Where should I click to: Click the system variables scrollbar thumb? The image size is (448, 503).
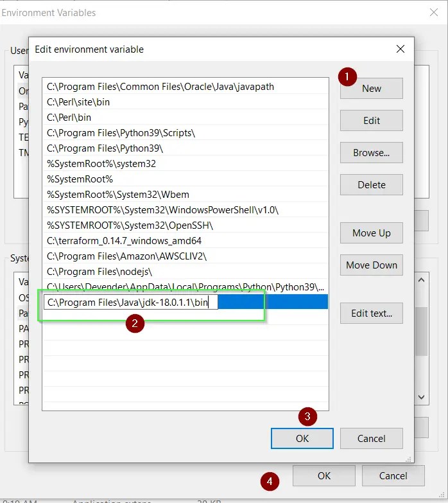coord(421,331)
